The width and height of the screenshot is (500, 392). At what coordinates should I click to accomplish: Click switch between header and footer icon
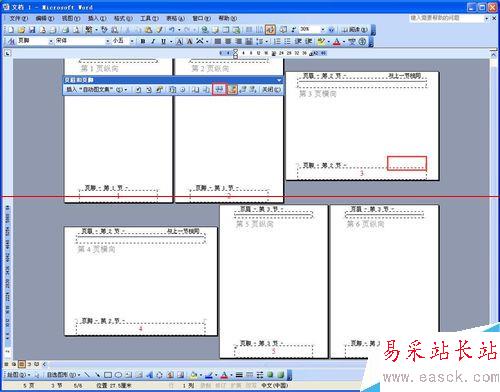click(x=233, y=89)
